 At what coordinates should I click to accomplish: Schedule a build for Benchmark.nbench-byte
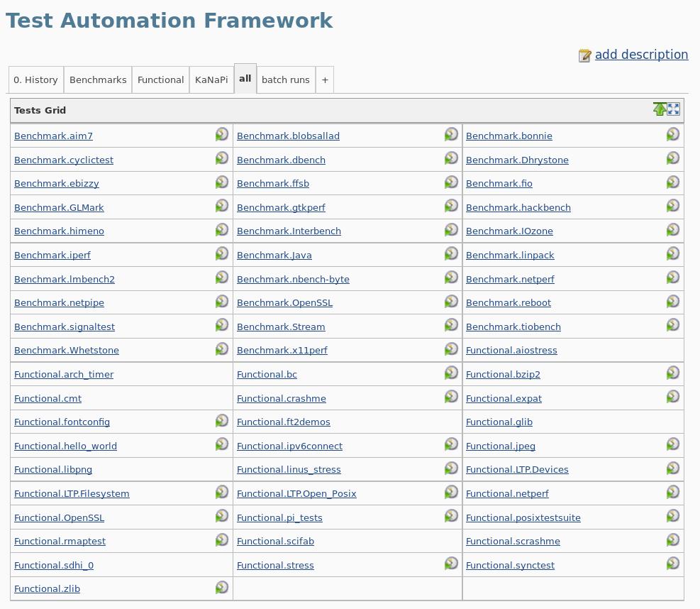coord(451,278)
